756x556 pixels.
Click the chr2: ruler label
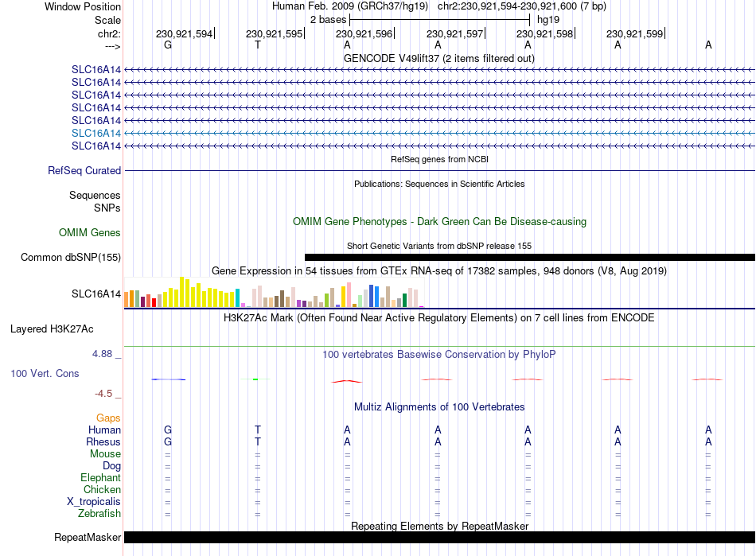[x=110, y=33]
